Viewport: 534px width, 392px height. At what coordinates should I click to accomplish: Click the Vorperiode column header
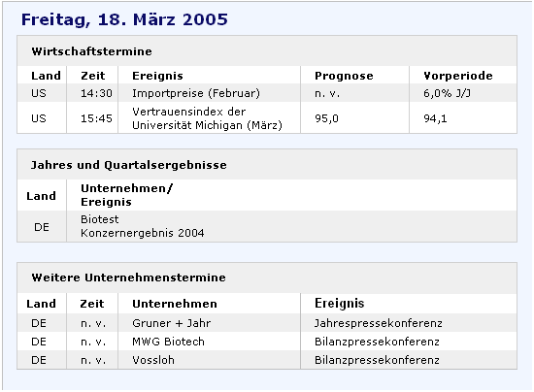click(x=458, y=76)
